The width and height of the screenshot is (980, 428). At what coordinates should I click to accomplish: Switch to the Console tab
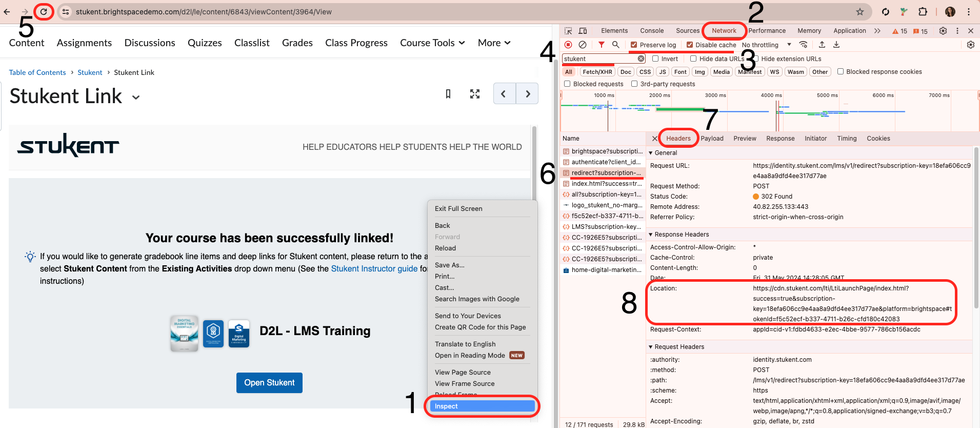[652, 31]
